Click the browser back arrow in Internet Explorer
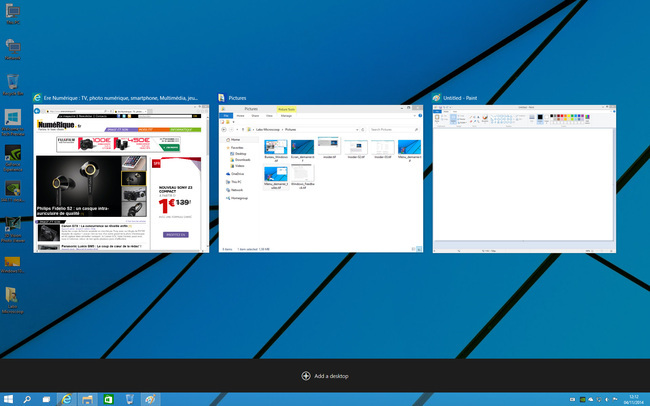Viewport: 650px width, 406px height. click(37, 111)
